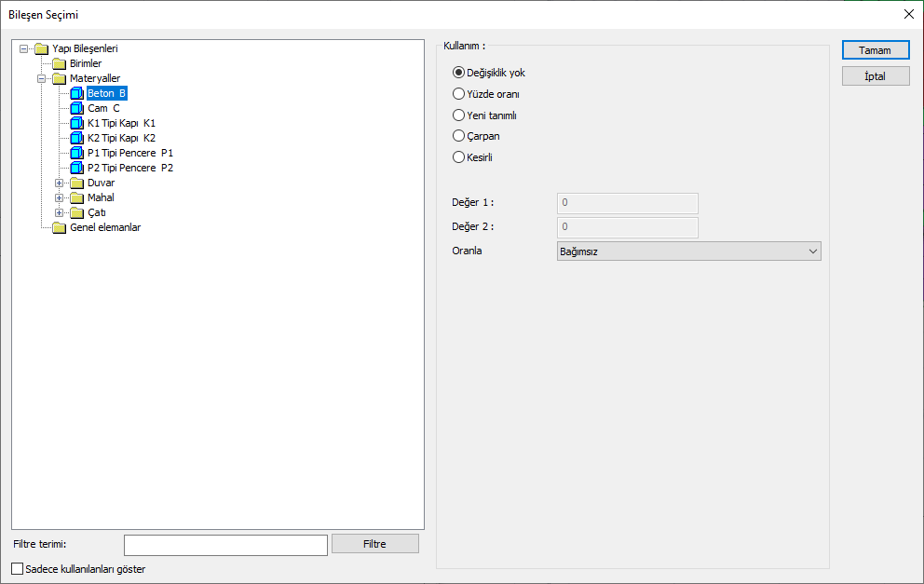Click the cube icon of K2 Tipi Kapı
The width and height of the screenshot is (924, 584).
point(76,138)
